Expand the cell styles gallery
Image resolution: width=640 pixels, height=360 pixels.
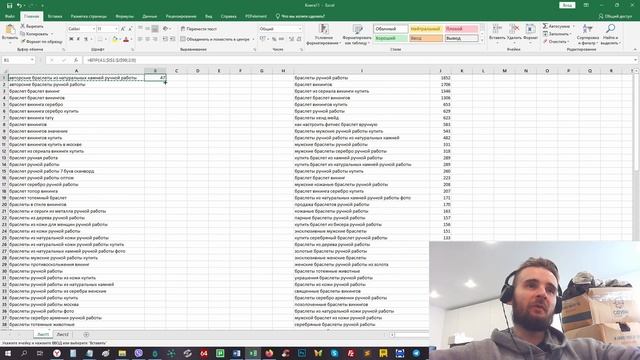point(482,40)
